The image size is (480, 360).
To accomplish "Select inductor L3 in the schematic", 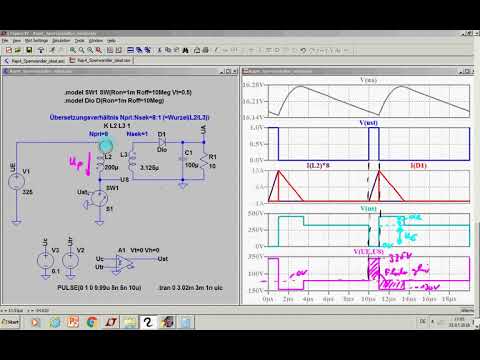I will coord(132,162).
